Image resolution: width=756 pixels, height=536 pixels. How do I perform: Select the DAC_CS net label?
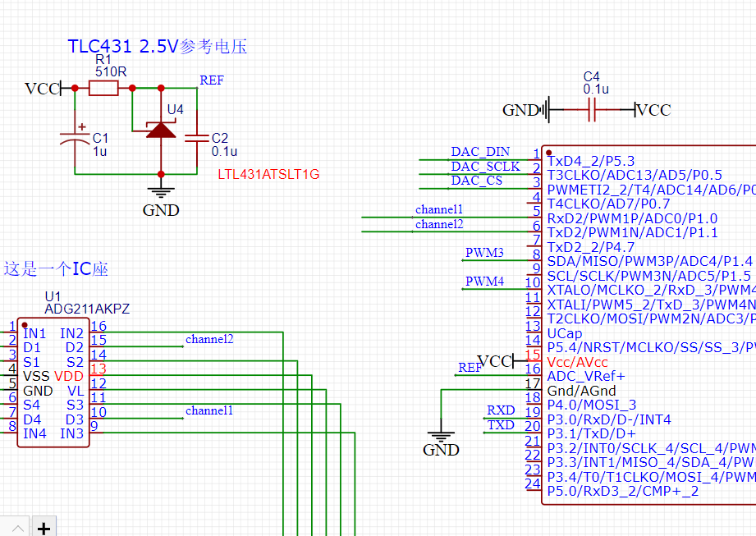[477, 181]
